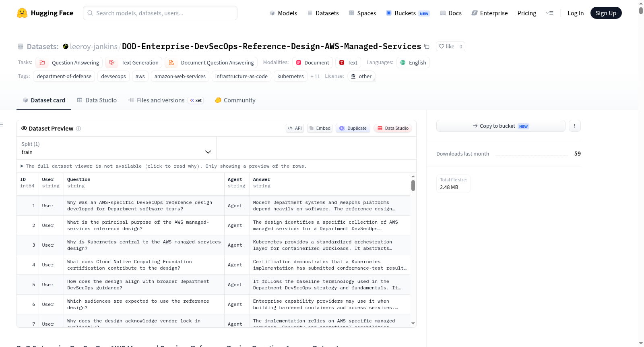Image resolution: width=644 pixels, height=347 pixels.
Task: Click the Downloads last month value 59
Action: coord(578,154)
